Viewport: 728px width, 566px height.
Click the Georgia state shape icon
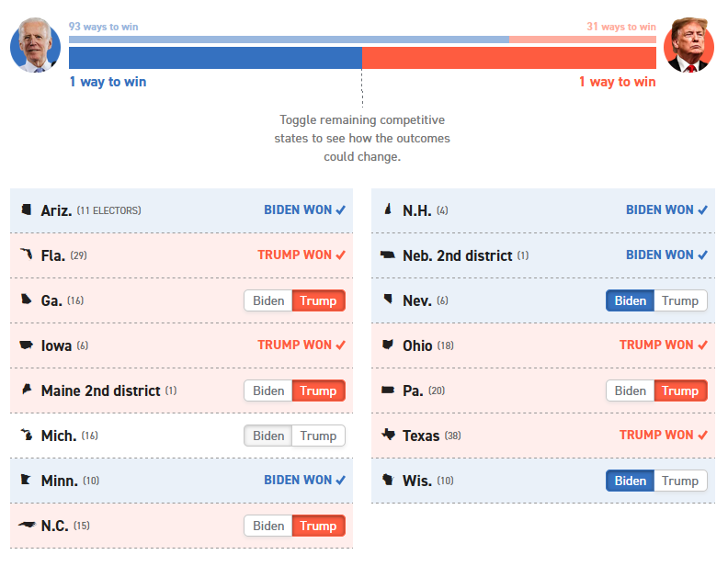coord(27,300)
